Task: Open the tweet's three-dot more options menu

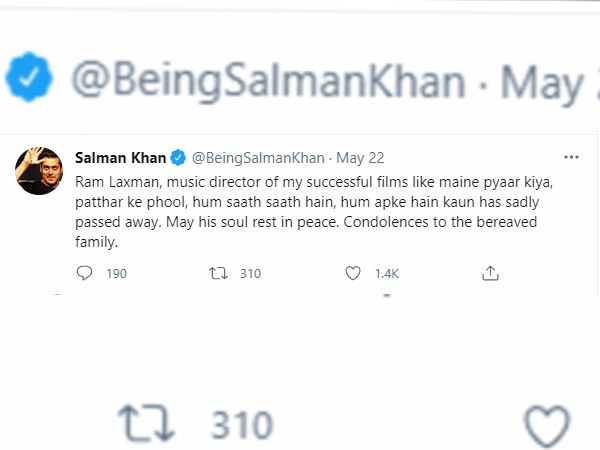Action: pos(571,158)
